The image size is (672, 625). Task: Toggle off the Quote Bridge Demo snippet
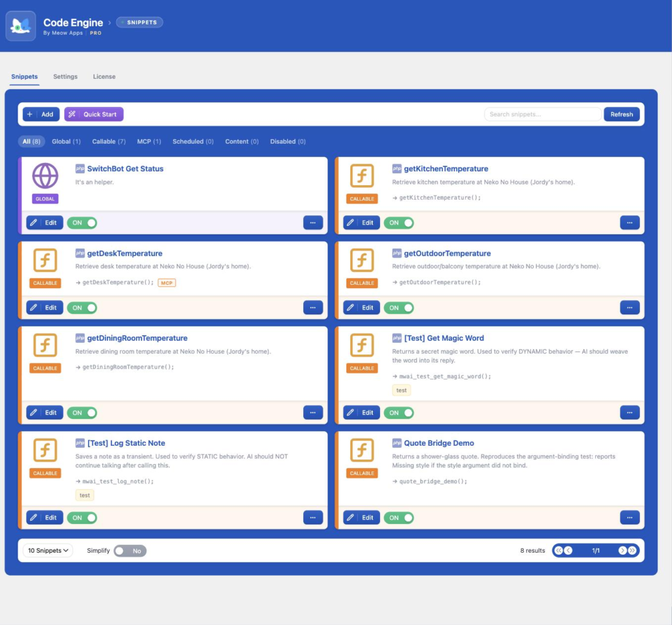(x=398, y=517)
